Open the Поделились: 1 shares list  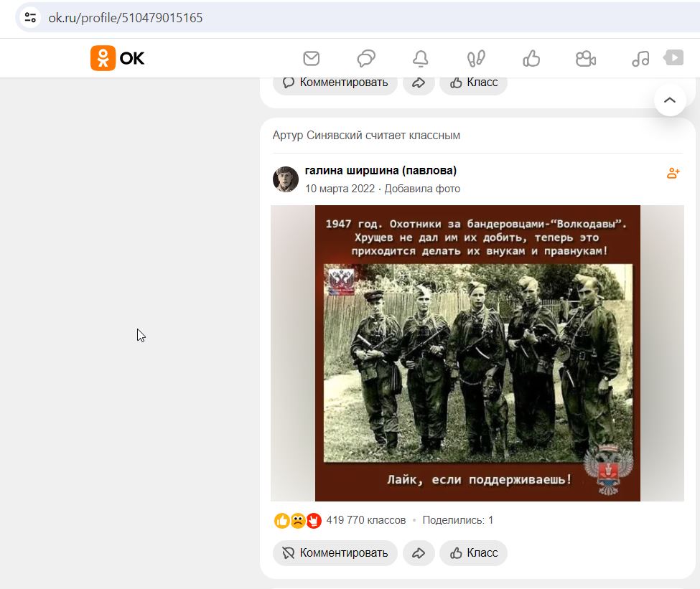pos(458,520)
